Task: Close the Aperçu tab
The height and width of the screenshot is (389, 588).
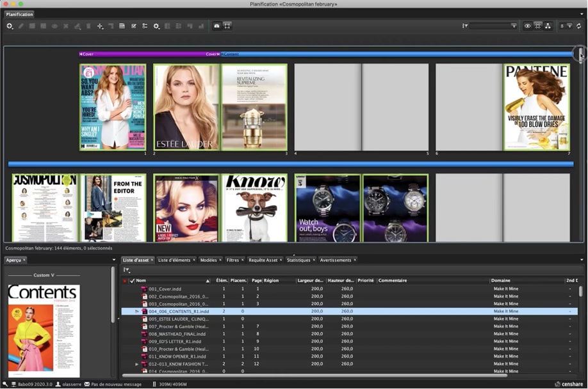Action: point(24,260)
